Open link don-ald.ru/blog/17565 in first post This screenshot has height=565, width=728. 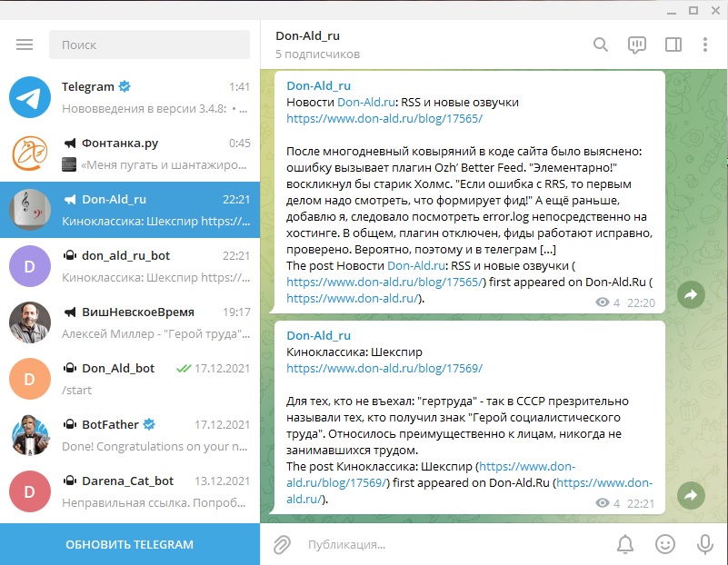pos(384,119)
